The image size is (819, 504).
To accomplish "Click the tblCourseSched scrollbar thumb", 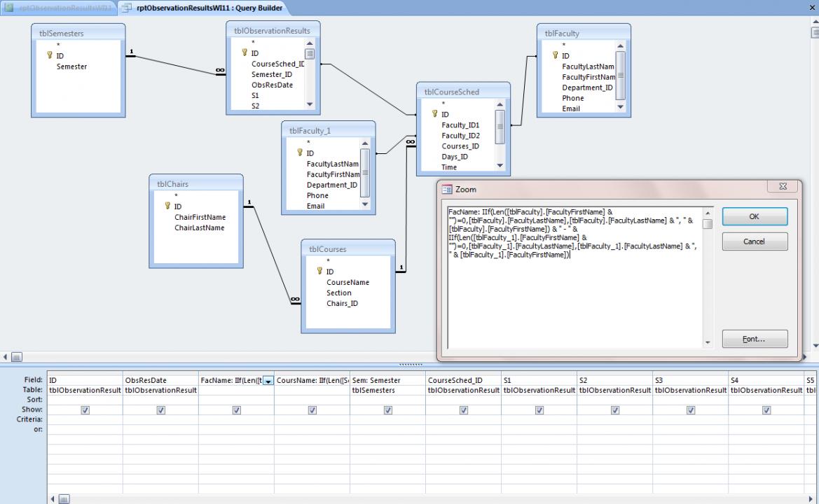I will 500,126.
